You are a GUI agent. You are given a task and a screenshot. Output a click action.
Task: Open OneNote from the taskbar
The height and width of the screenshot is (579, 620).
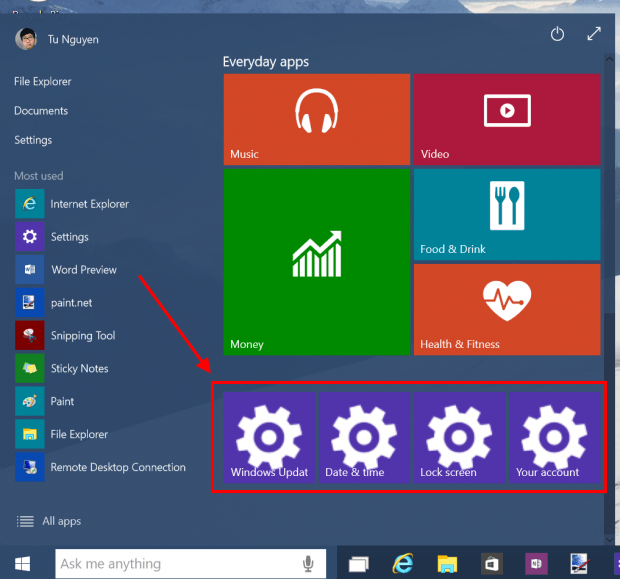point(536,564)
